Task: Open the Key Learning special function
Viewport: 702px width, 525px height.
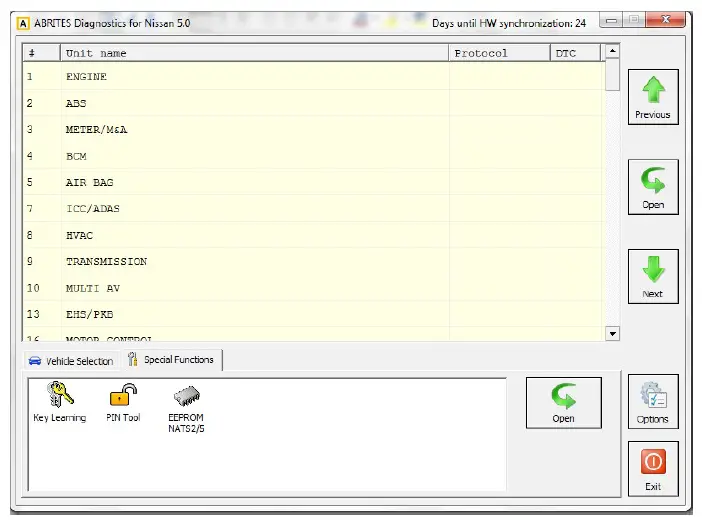Action: tap(60, 401)
